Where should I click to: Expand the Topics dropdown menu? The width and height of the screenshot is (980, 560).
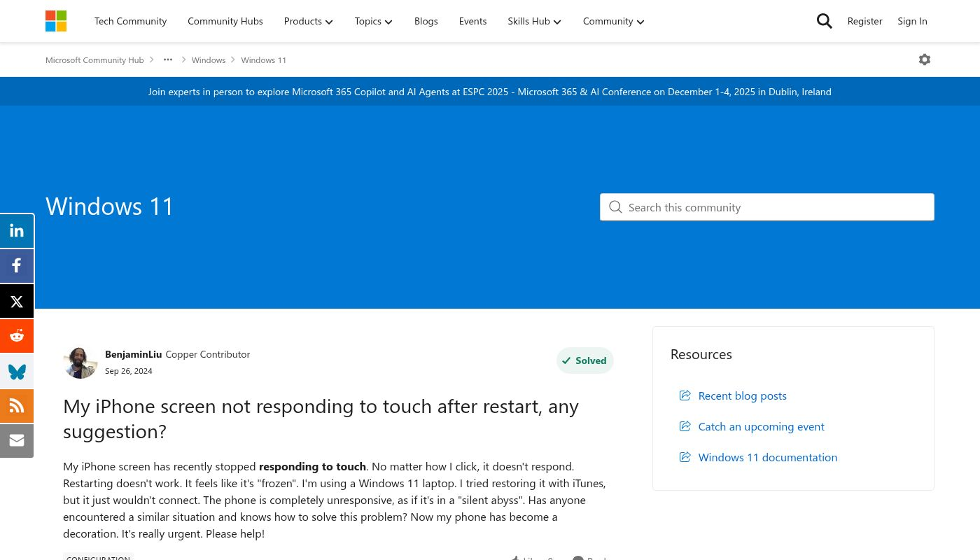[x=373, y=21]
